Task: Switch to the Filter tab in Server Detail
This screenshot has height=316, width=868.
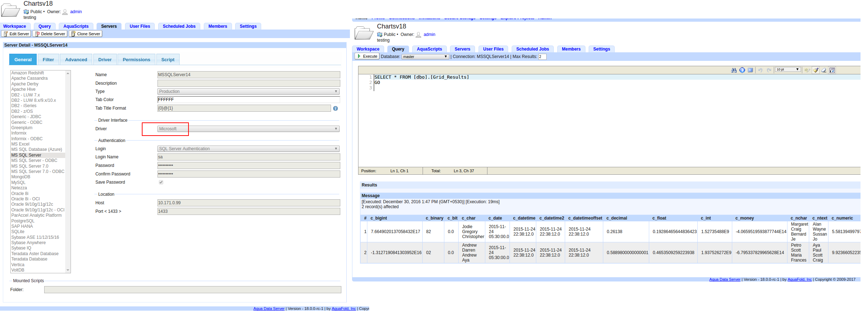Action: [x=48, y=60]
